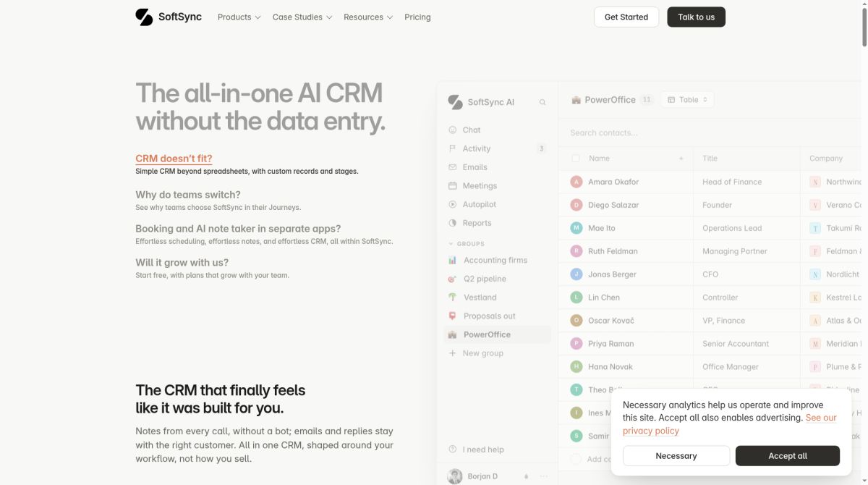
Task: Click the Reports pie chart icon
Action: [x=453, y=223]
